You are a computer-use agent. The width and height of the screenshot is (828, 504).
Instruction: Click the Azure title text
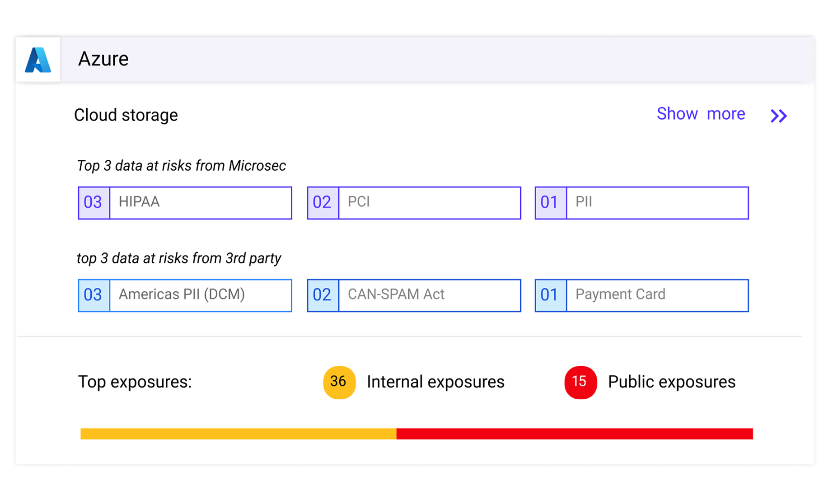103,59
